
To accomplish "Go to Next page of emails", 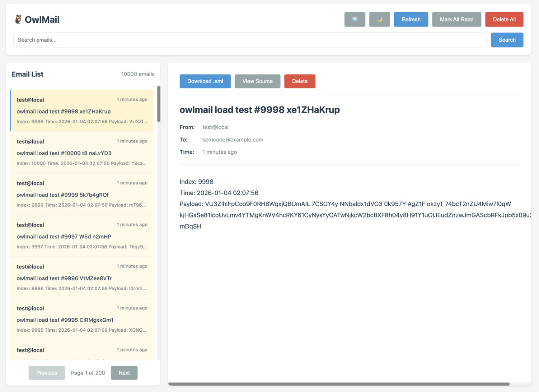I will tap(124, 373).
